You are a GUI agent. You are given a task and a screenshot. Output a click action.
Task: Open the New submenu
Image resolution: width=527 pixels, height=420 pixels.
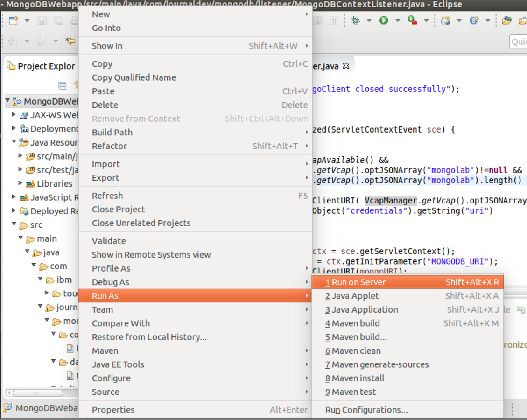pos(195,14)
